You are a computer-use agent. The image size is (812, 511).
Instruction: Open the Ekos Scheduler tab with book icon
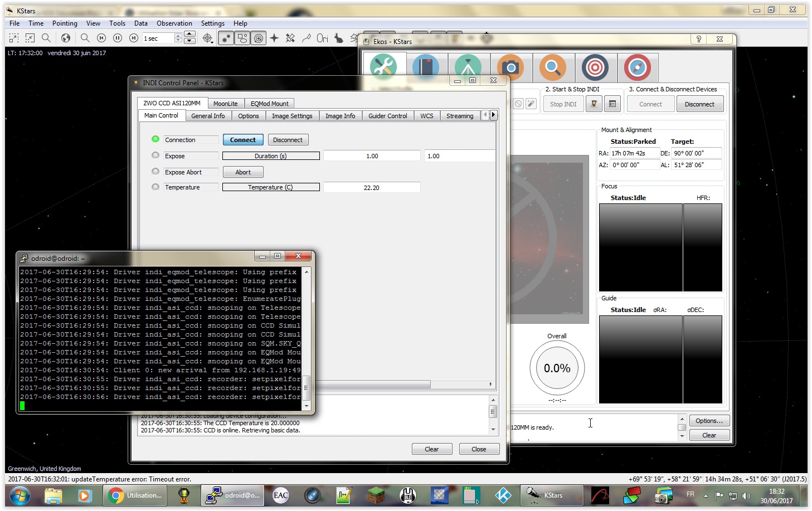(426, 67)
